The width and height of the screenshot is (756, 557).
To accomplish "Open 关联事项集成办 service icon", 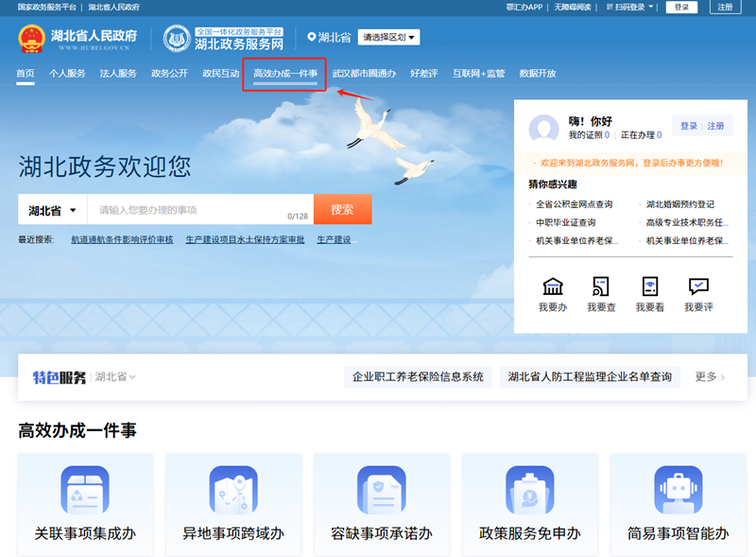I will point(85,490).
